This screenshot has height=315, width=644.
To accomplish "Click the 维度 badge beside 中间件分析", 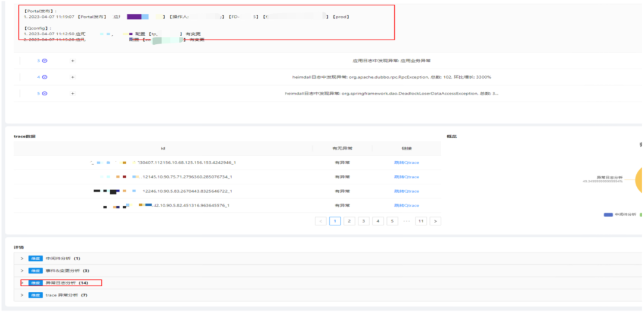I will pyautogui.click(x=35, y=259).
